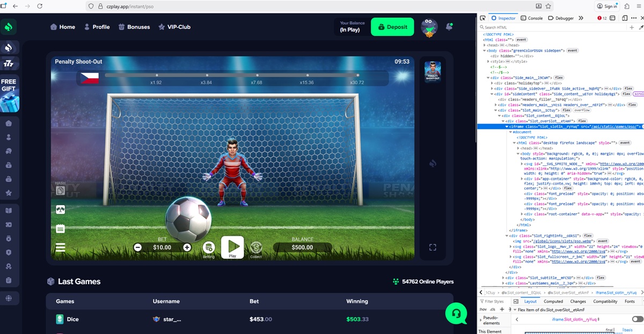644x334 pixels.
Task: Enter fullscreen mode for the game
Action: (x=433, y=248)
